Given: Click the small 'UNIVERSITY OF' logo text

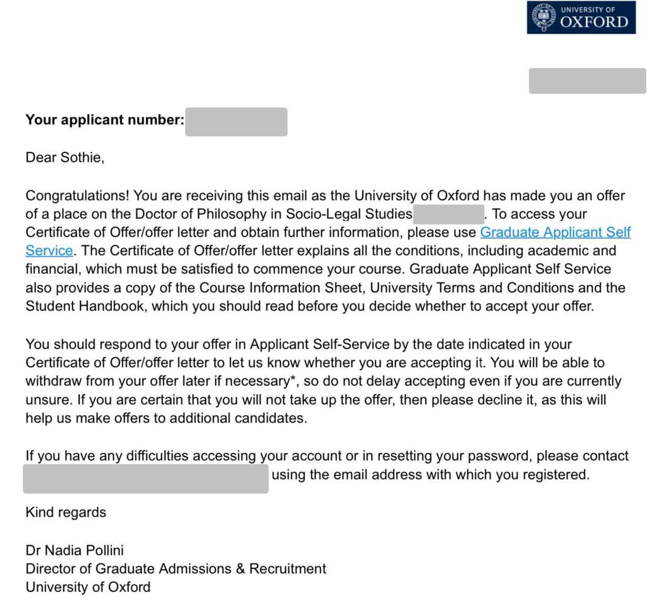Looking at the screenshot, I should (587, 9).
